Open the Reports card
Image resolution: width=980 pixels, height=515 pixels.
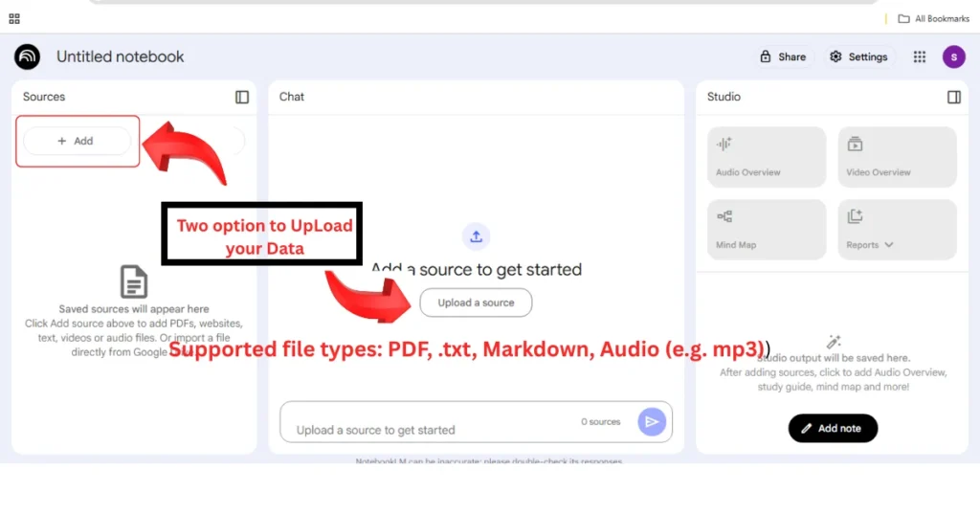(x=897, y=230)
